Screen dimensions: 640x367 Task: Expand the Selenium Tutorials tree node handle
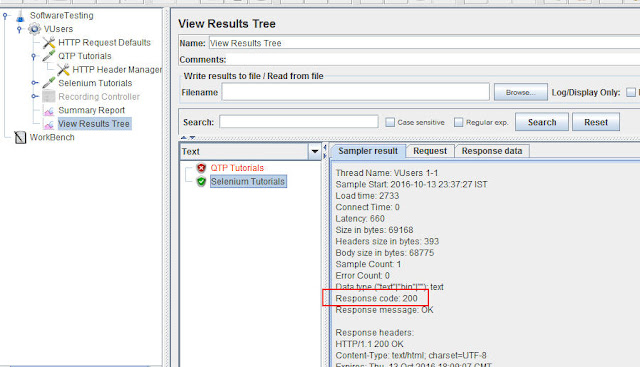(35, 83)
